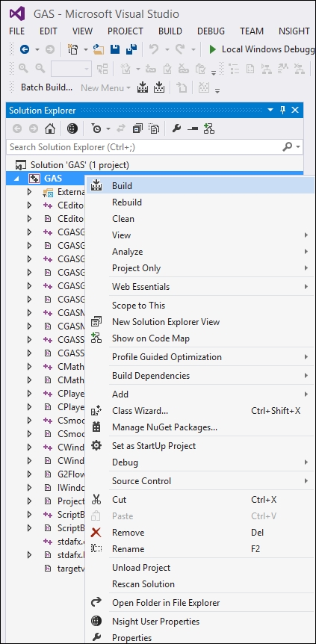Open the Source Control submenu
The image size is (316, 644).
(199, 481)
